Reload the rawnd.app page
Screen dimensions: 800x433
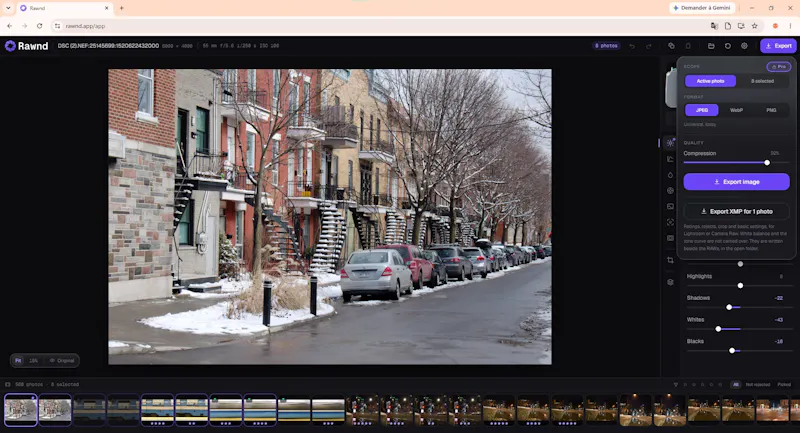pos(39,26)
